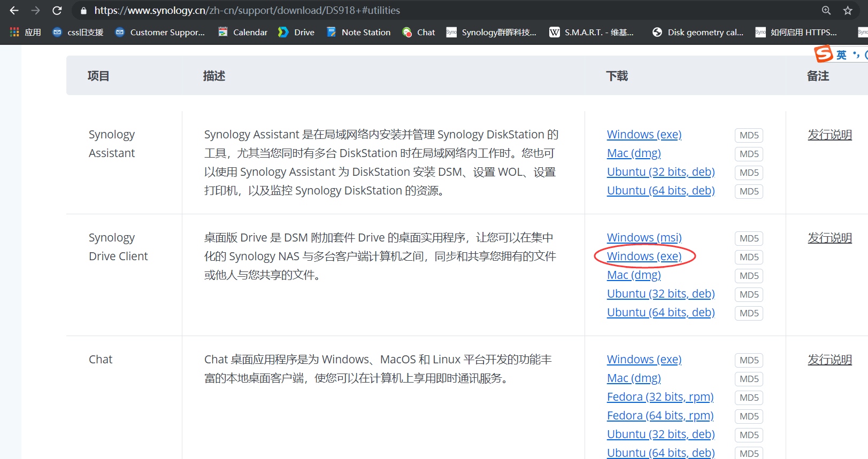Download Synology Drive Client Mac (dmg)

click(634, 275)
